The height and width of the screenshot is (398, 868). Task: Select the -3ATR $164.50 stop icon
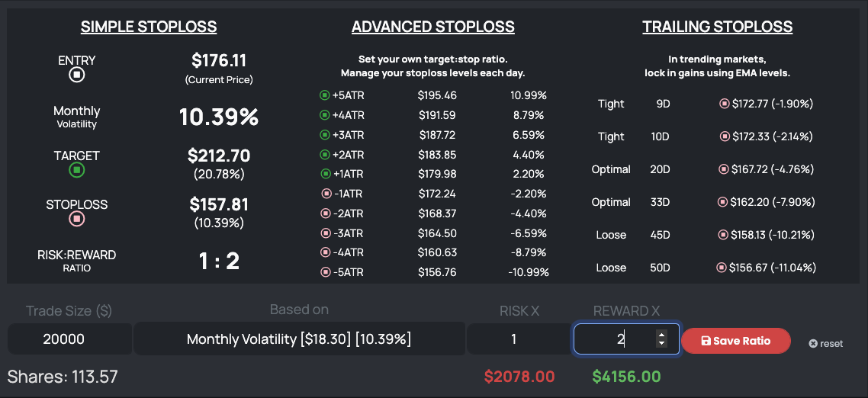pyautogui.click(x=326, y=233)
